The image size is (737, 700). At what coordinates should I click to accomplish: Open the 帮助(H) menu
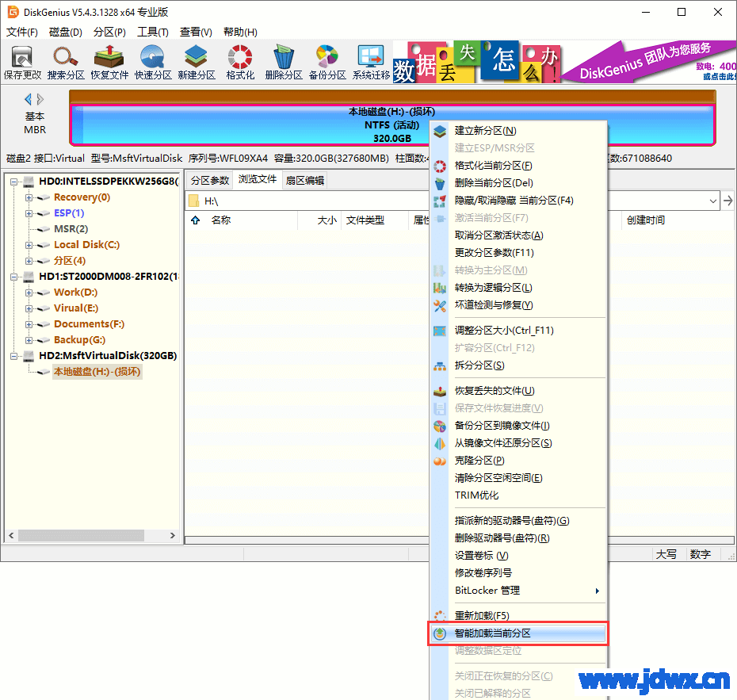(240, 32)
